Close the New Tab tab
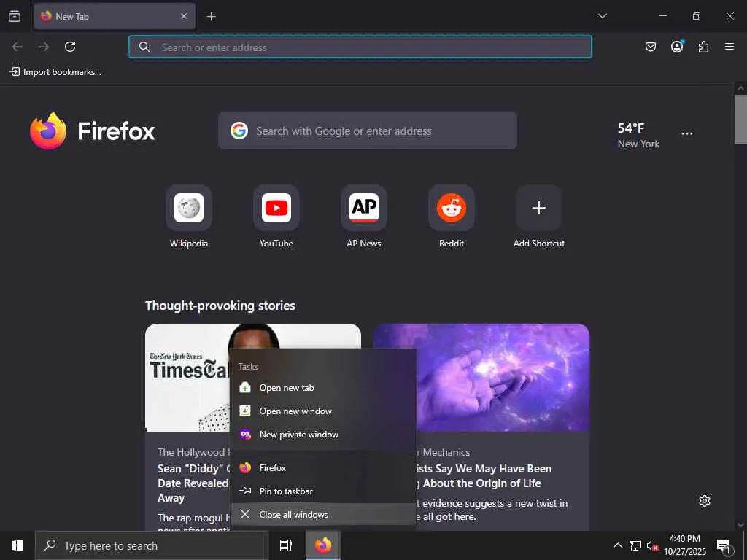The height and width of the screenshot is (560, 747). [x=184, y=16]
